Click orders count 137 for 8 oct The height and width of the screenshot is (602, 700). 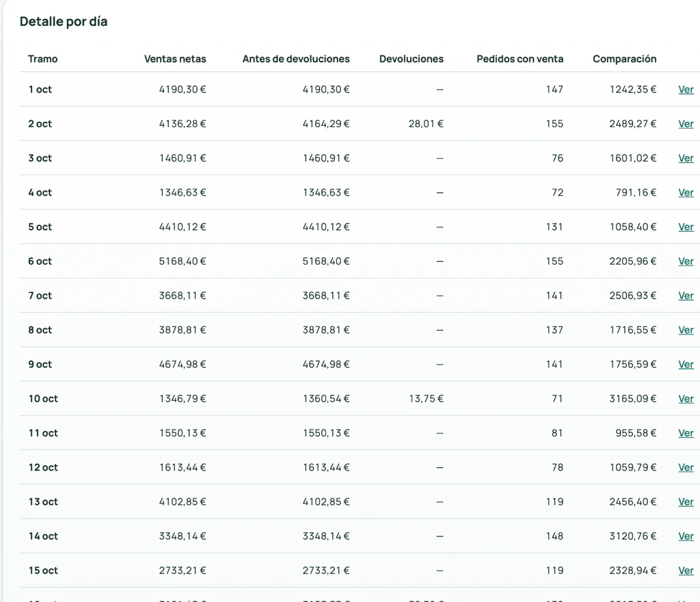554,330
